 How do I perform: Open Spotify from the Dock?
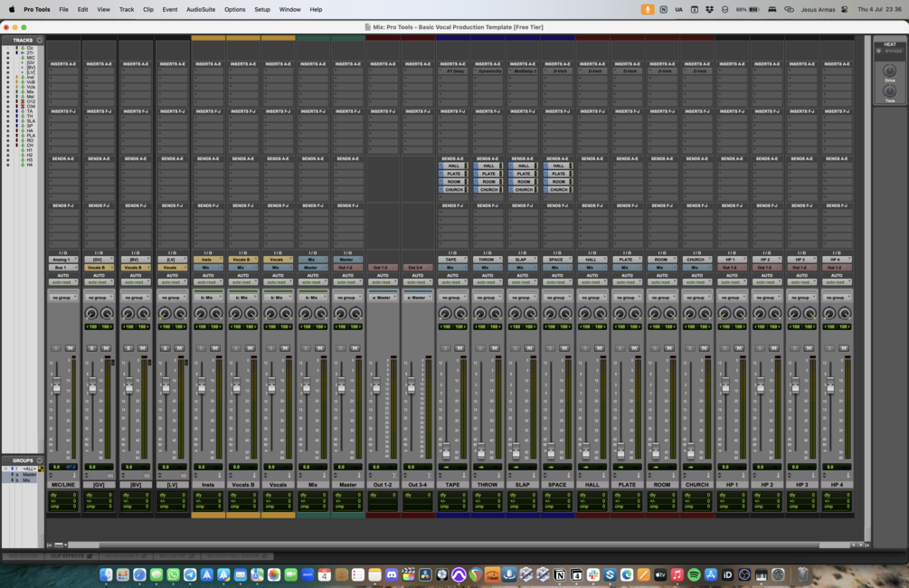click(x=694, y=574)
